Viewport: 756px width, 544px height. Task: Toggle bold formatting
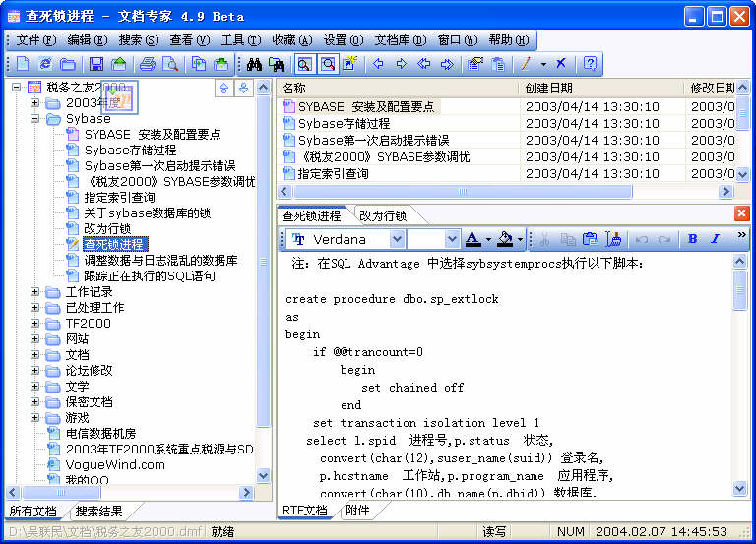click(x=692, y=239)
